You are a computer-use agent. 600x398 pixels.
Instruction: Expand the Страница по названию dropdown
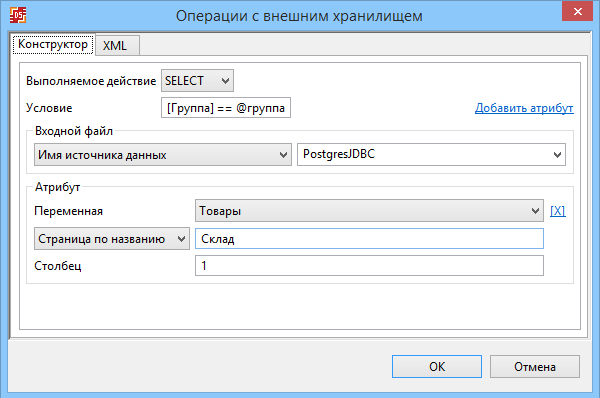click(112, 239)
